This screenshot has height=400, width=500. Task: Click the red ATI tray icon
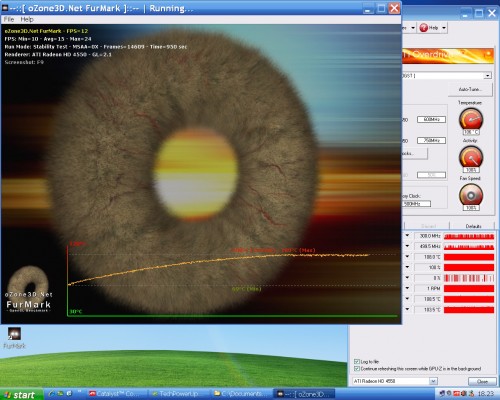pos(457,394)
